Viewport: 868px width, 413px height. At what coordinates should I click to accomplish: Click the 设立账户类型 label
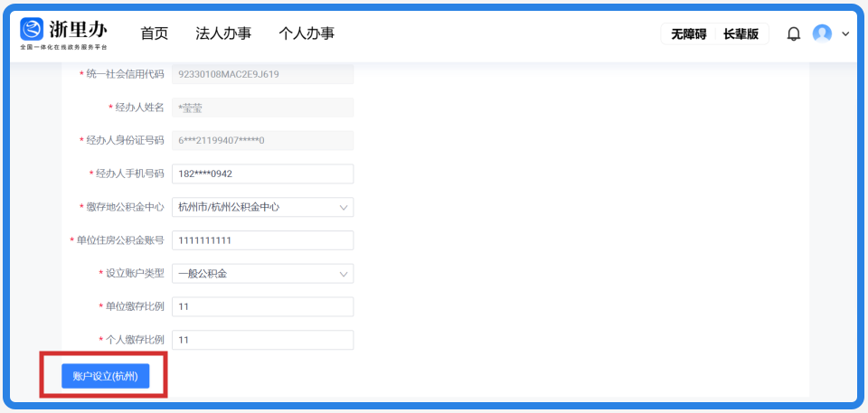tap(135, 273)
